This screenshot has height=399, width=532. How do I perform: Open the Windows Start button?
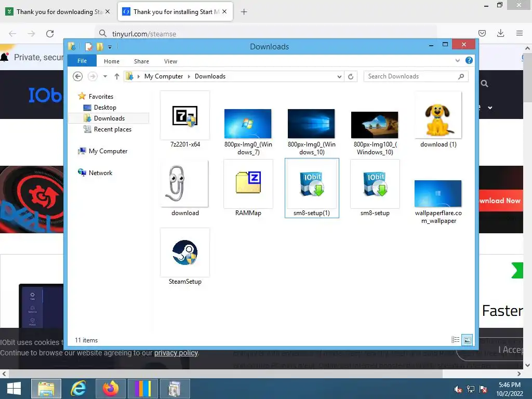tap(14, 389)
